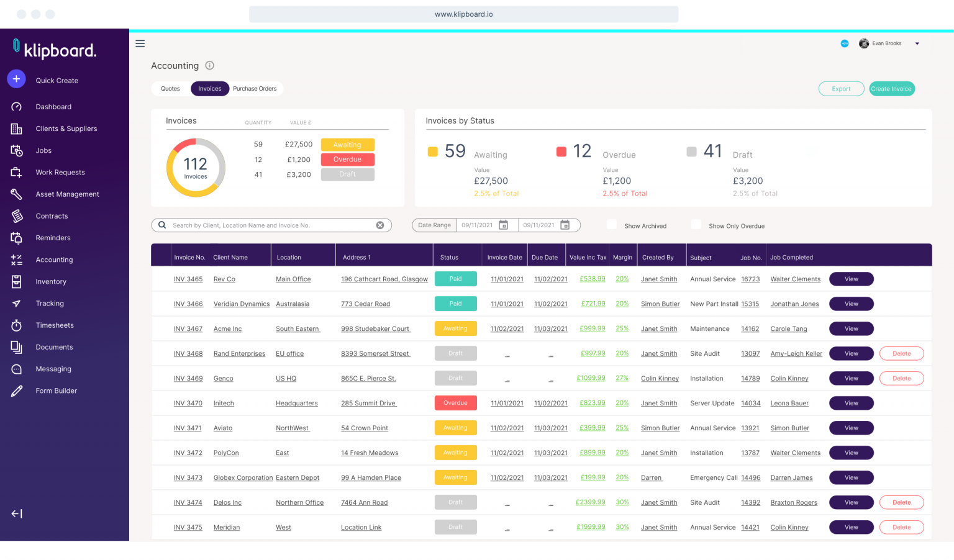Click the search by client input field

coord(271,225)
